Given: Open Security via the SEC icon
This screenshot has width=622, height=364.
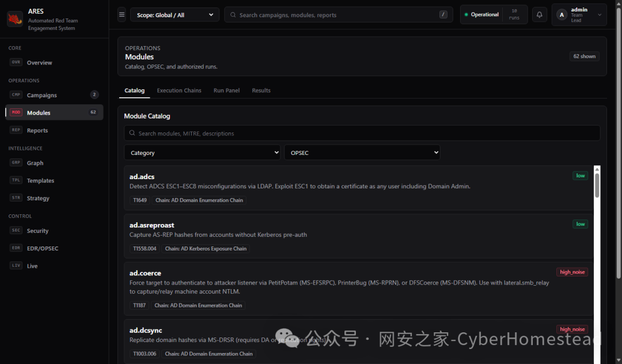Looking at the screenshot, I should pyautogui.click(x=16, y=230).
